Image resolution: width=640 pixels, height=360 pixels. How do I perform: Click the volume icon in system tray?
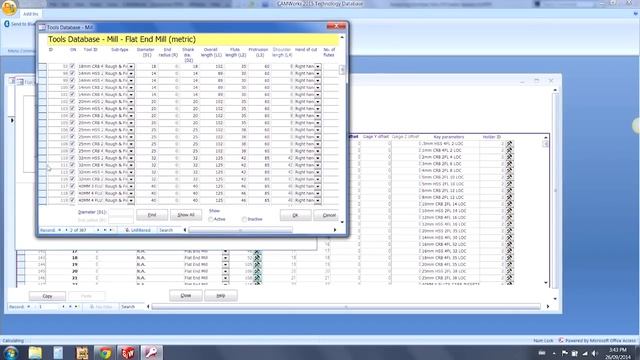point(595,353)
